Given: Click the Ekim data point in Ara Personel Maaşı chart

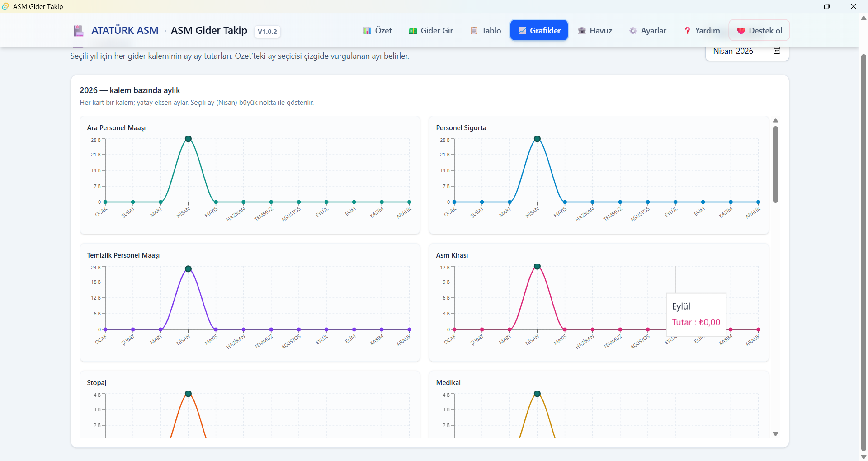Looking at the screenshot, I should [354, 202].
